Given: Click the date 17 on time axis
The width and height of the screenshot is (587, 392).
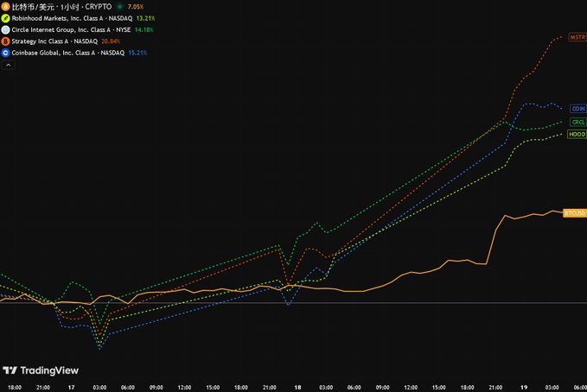Looking at the screenshot, I should pos(71,388).
